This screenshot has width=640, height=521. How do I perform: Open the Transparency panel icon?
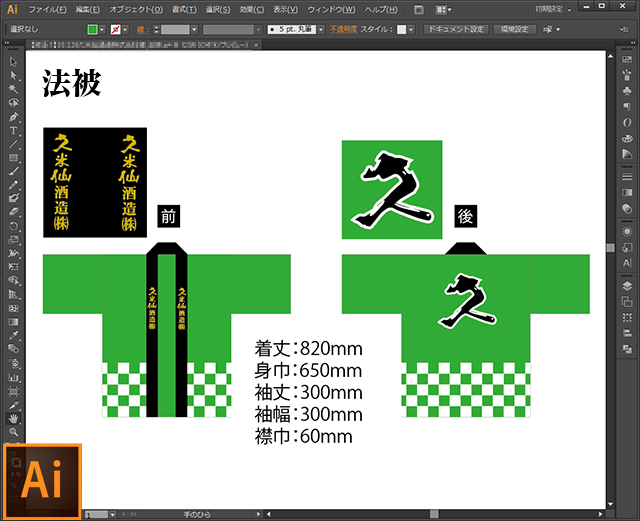[x=627, y=208]
